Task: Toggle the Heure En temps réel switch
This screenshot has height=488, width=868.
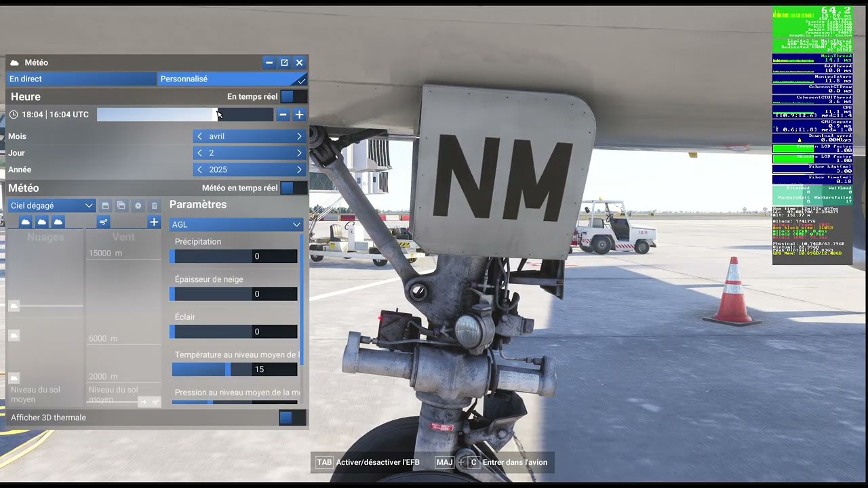Action: (293, 97)
